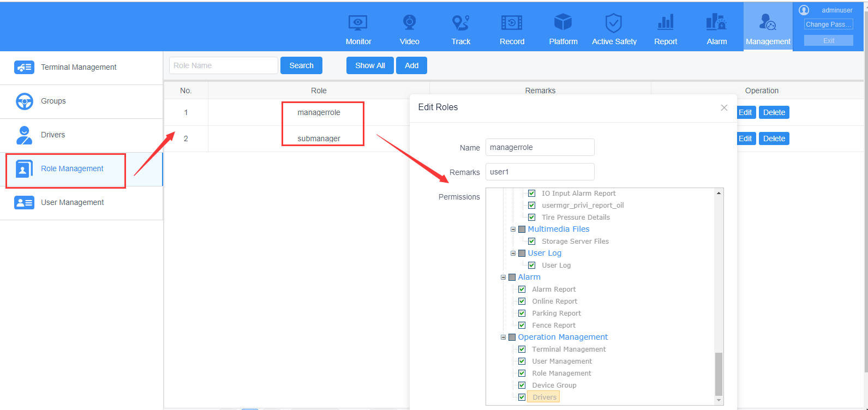Click the Terminal Management truck icon
868x410 pixels.
(x=24, y=67)
